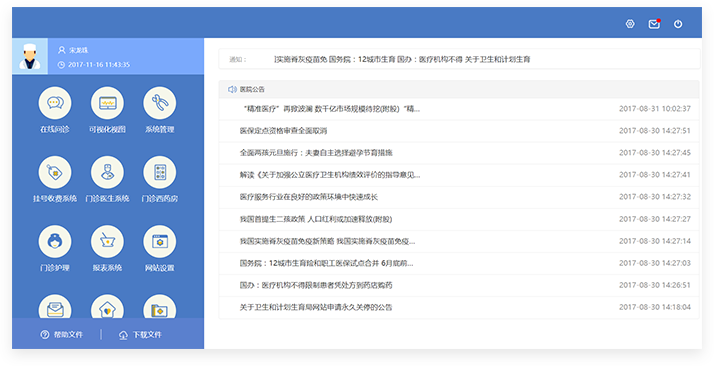
Task: Open announcement 全面两孩元旦施行
Action: [x=316, y=153]
